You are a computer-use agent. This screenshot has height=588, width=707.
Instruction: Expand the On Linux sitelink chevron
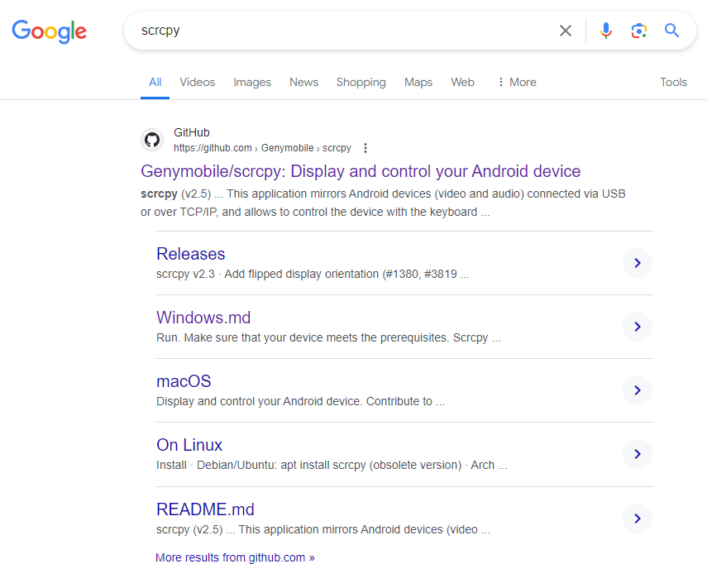(x=637, y=454)
